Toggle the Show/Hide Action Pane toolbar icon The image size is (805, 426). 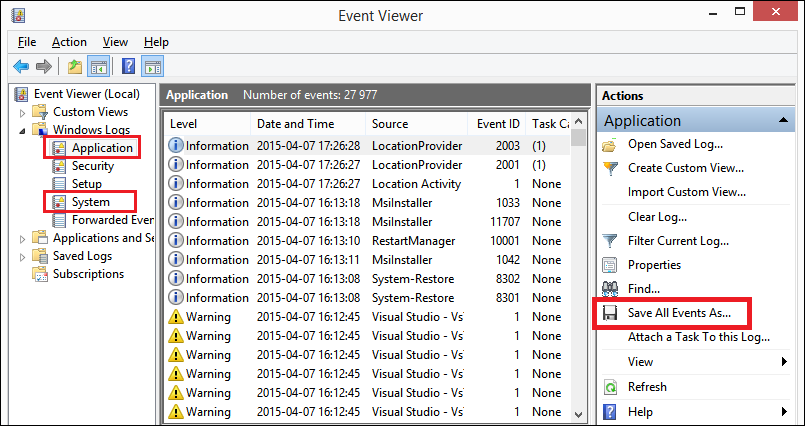point(152,66)
